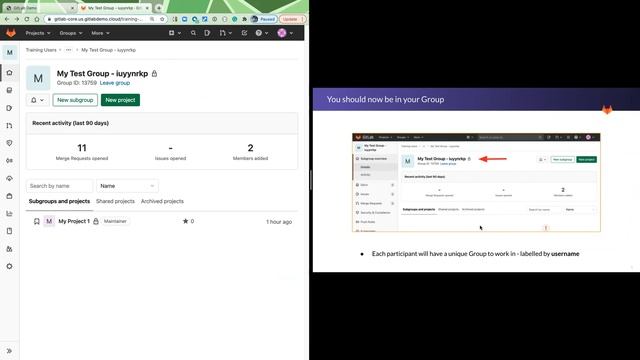Open the Kubernetes cloud icon in sidebar
Viewport: 640px width, 360px height.
click(9, 178)
